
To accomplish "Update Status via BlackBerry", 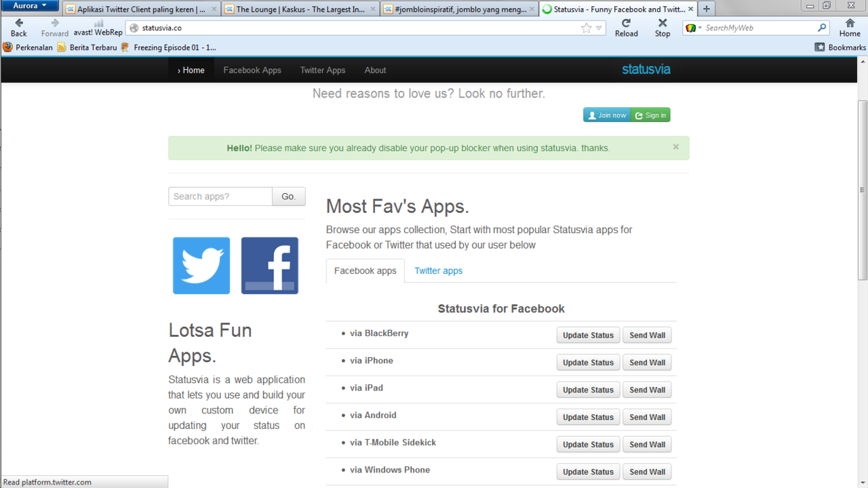I will pyautogui.click(x=588, y=335).
